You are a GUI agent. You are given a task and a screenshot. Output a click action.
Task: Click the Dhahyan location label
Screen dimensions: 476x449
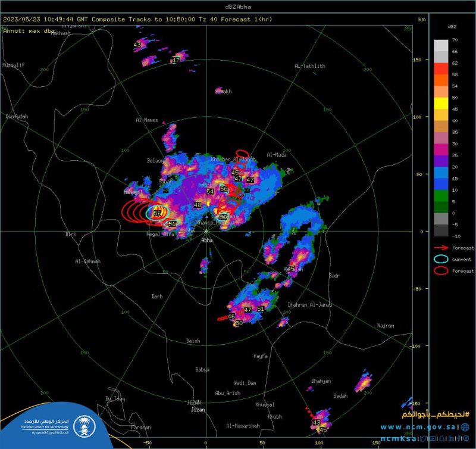[x=321, y=381]
